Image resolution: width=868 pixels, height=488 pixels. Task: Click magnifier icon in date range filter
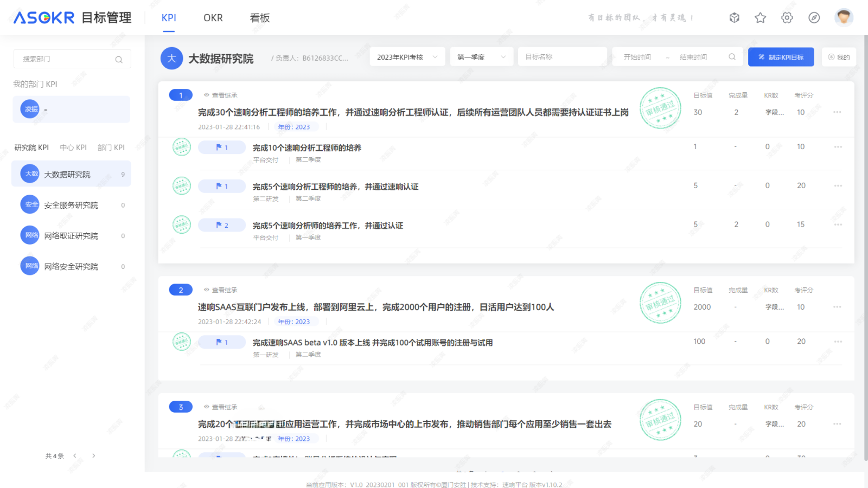[732, 57]
